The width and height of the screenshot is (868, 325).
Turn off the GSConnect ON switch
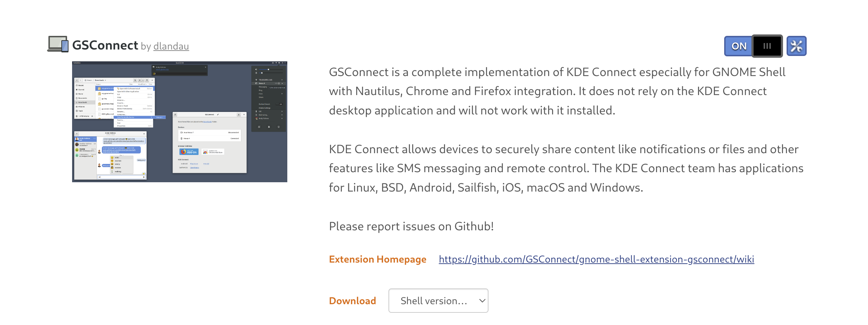click(753, 46)
